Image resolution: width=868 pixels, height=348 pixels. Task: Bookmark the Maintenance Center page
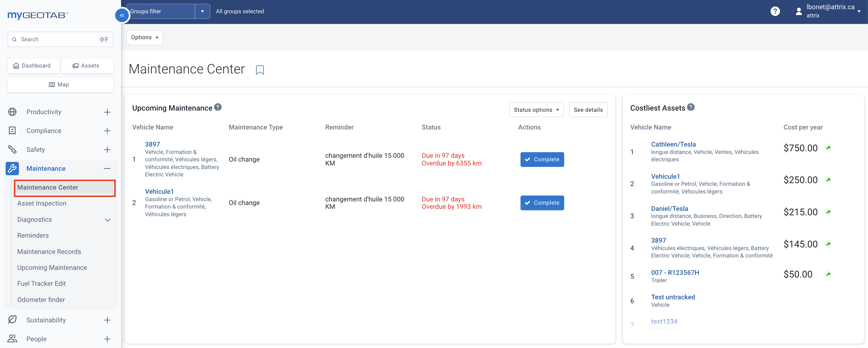point(260,70)
